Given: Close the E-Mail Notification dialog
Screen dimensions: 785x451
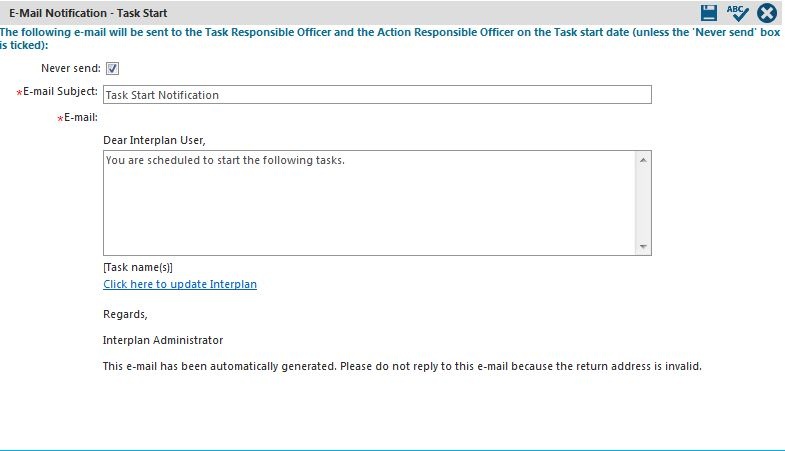Looking at the screenshot, I should (767, 13).
